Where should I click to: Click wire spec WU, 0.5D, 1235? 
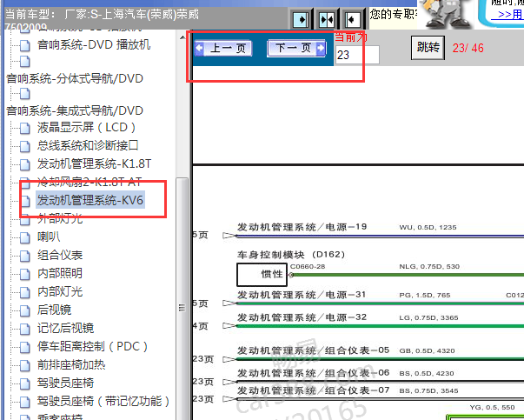[428, 227]
